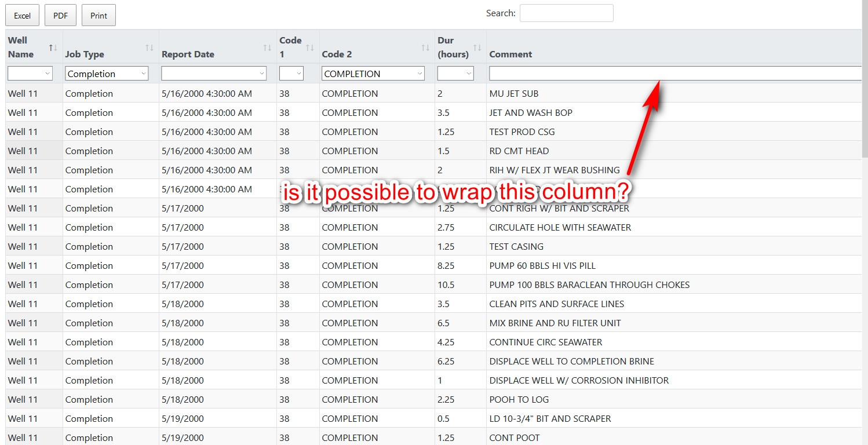The image size is (868, 445).
Task: Click Code 1 value 38 in TEST CASING row
Action: 284,246
